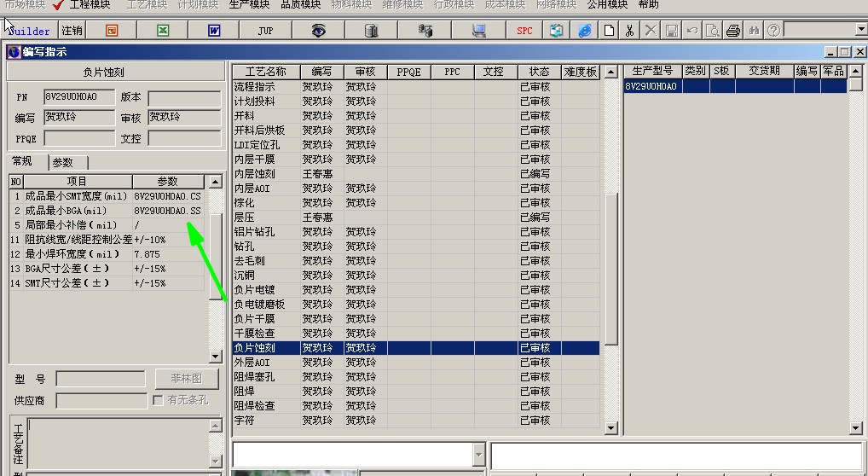Select the 字符 process row
Viewport: 868px width, 476px height.
tap(416, 421)
